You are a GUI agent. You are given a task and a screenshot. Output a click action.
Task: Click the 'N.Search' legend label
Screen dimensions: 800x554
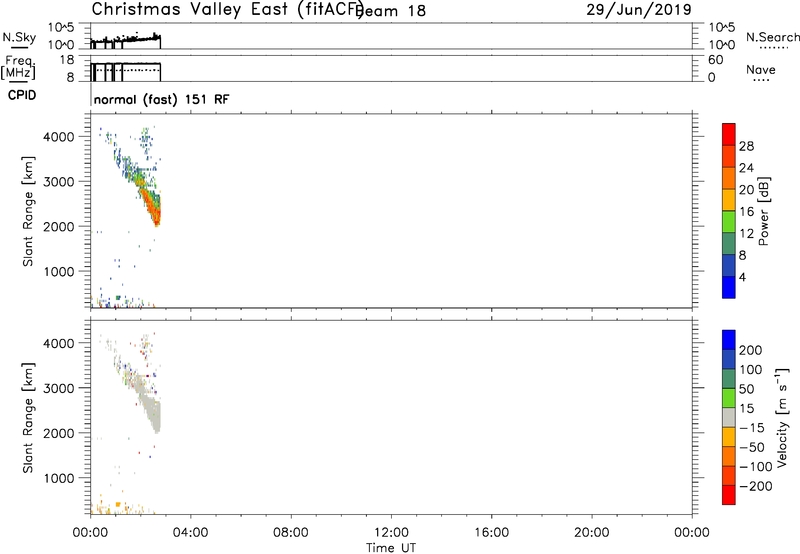coord(772,37)
